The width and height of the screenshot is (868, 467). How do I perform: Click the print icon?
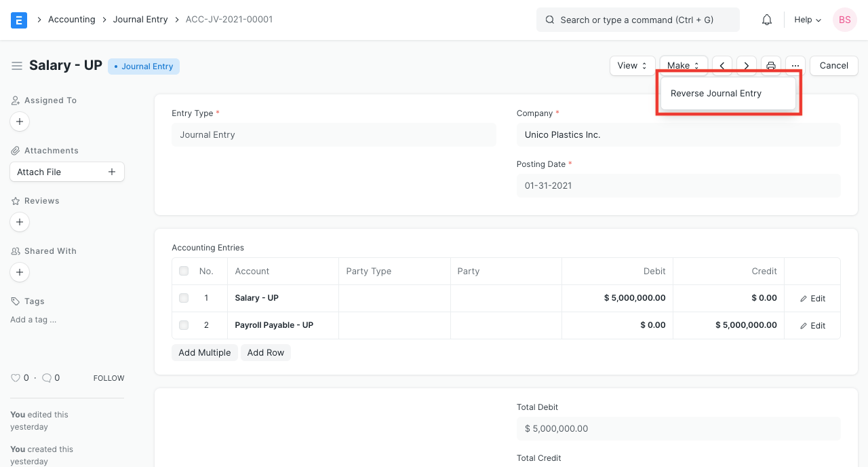771,66
